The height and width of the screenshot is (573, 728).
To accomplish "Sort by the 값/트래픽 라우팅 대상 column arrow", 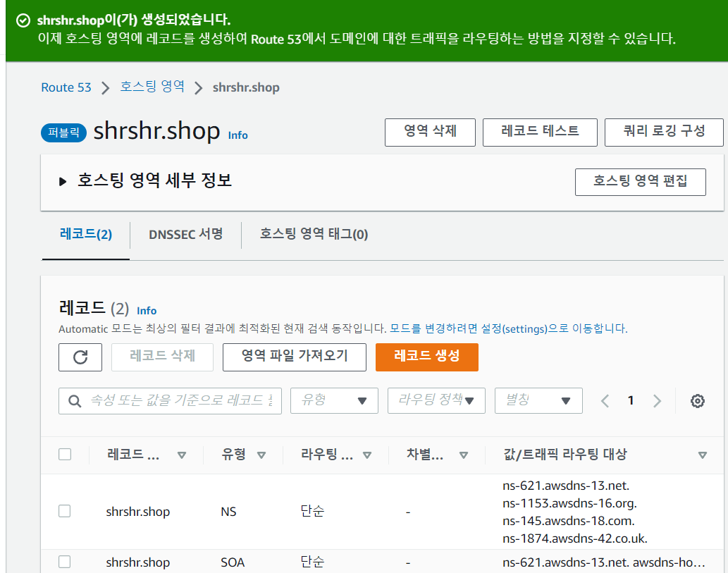I will (703, 455).
